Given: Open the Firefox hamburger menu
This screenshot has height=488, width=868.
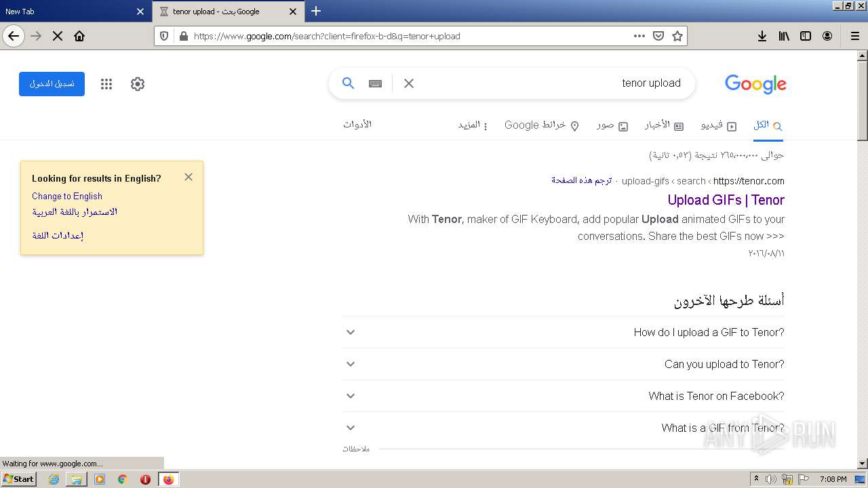Looking at the screenshot, I should click(x=854, y=36).
